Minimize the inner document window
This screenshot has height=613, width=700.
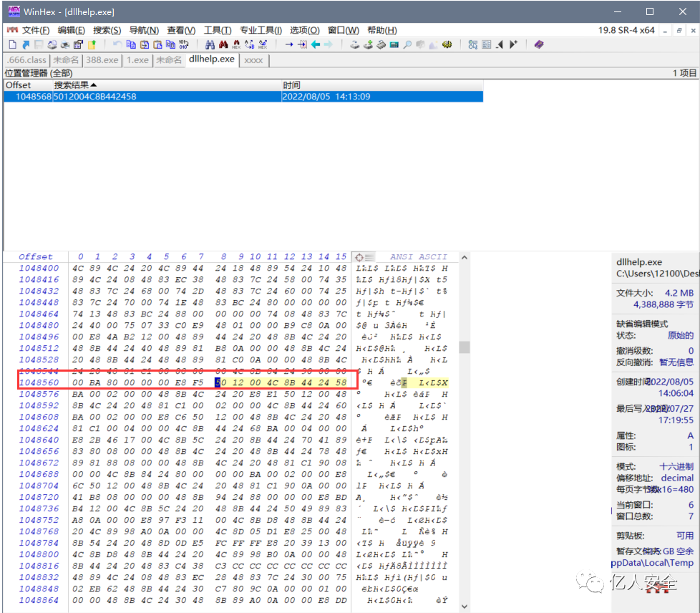(665, 30)
